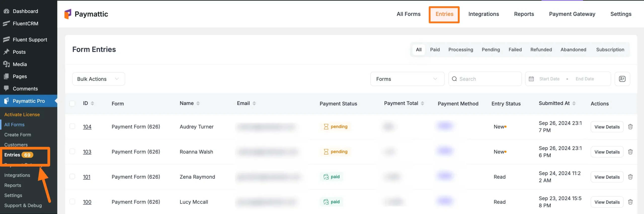Click the End Date field

tap(585, 79)
